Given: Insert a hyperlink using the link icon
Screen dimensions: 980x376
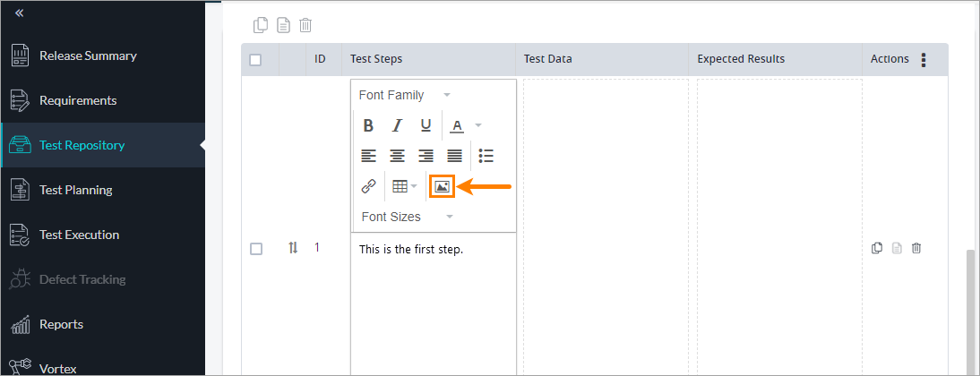Looking at the screenshot, I should [368, 186].
